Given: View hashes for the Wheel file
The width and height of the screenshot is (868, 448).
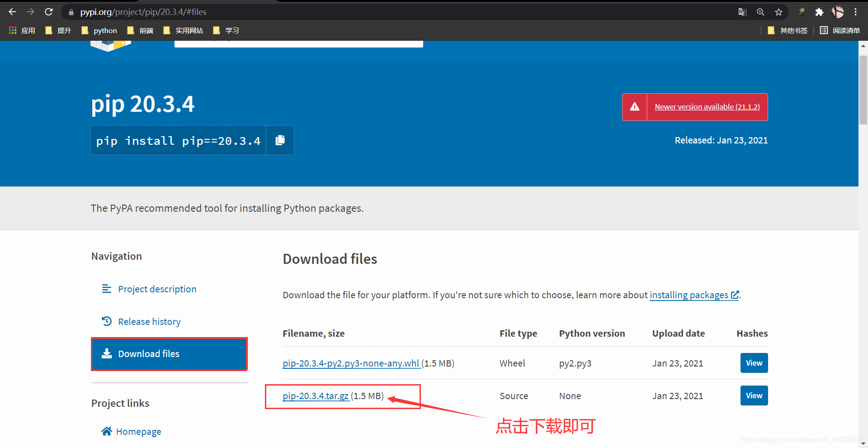Looking at the screenshot, I should click(754, 363).
